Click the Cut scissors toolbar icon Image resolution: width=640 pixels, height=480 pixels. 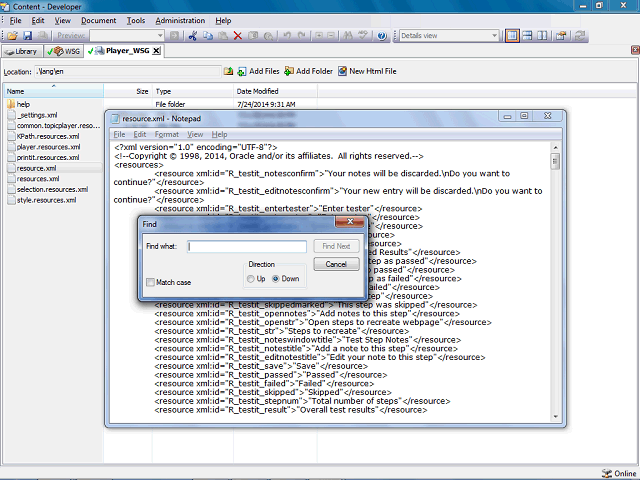193,36
